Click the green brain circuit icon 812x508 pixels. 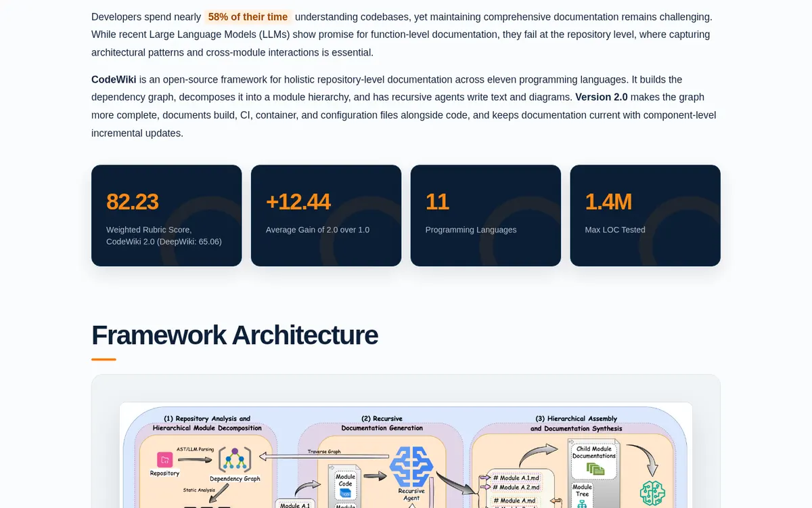pyautogui.click(x=653, y=493)
